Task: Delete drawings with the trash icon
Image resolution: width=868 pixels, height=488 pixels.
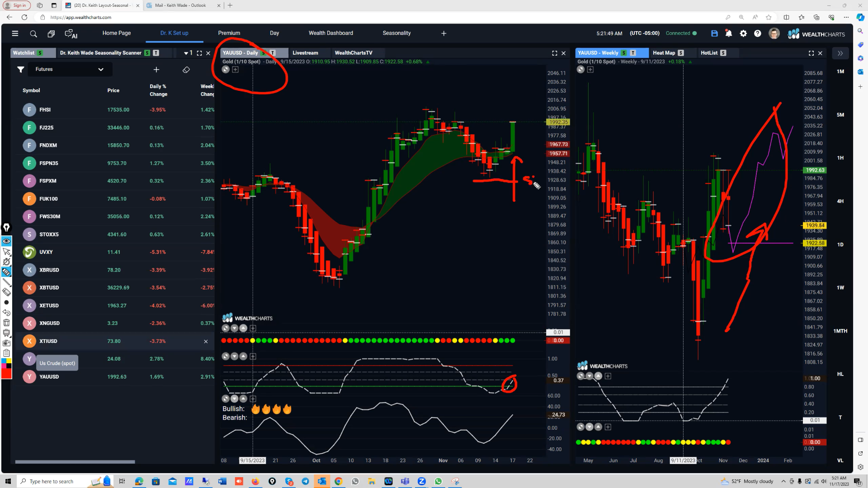Action: click(x=6, y=323)
